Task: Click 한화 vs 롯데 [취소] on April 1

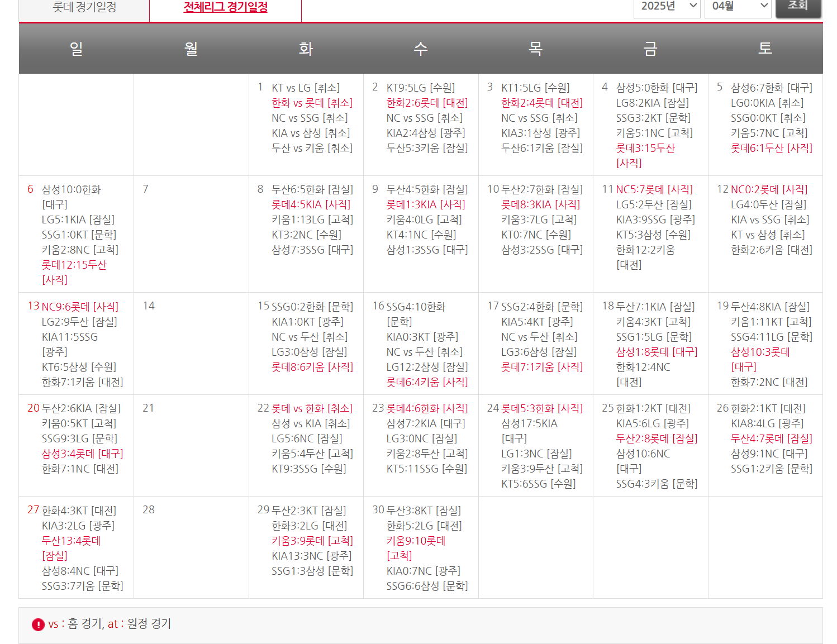Action: point(312,103)
